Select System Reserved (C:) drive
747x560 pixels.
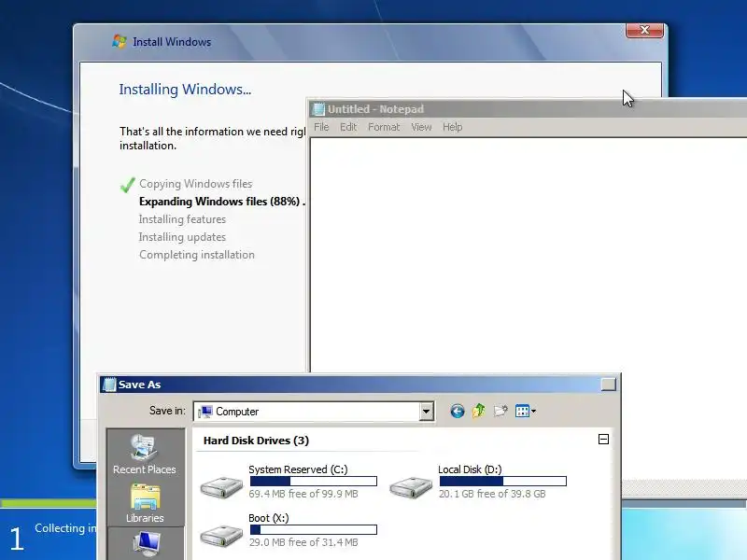pyautogui.click(x=289, y=481)
